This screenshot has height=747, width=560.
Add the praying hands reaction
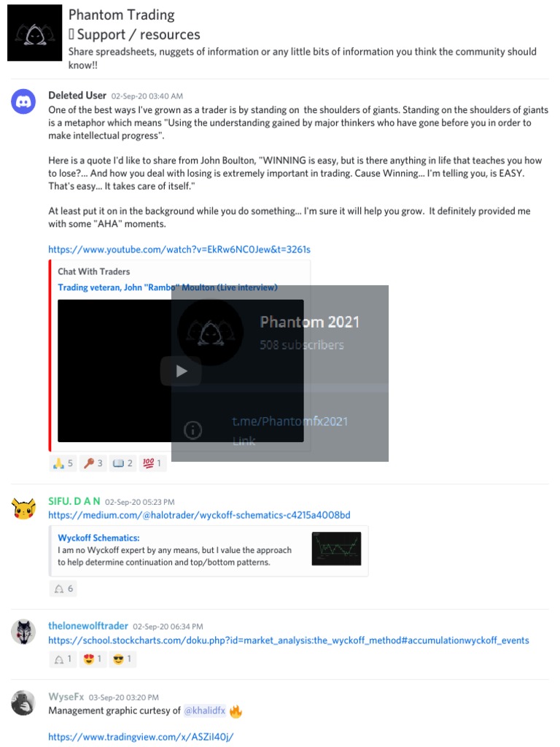pos(63,463)
